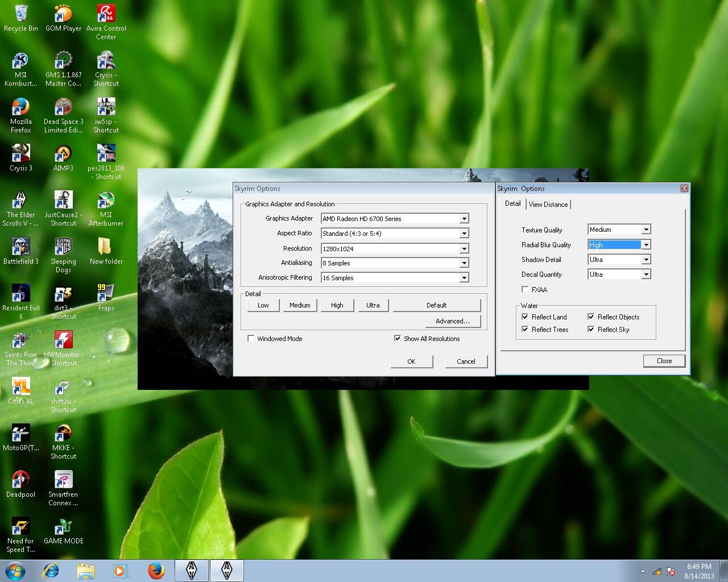The image size is (728, 582).
Task: Select the MKKE shortcut icon
Action: tap(63, 442)
